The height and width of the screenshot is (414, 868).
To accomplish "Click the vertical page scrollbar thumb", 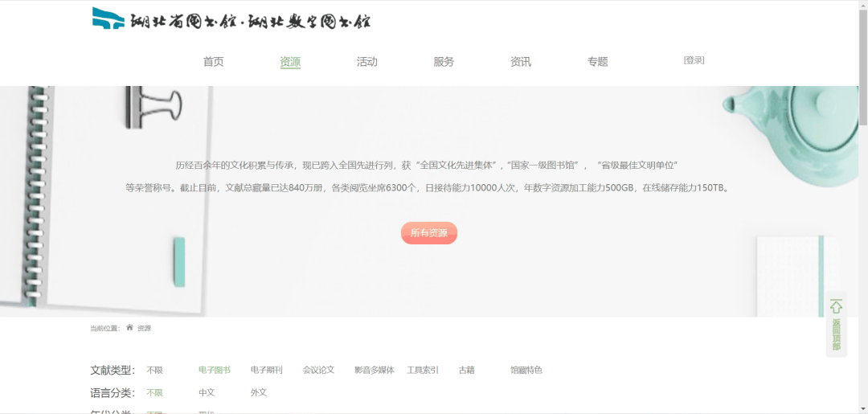I will point(863,68).
